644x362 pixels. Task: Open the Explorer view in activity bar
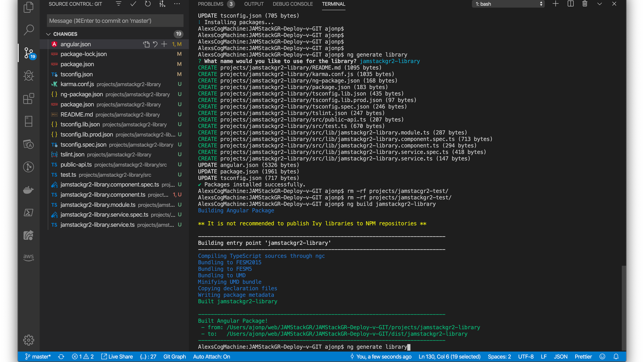(x=29, y=7)
